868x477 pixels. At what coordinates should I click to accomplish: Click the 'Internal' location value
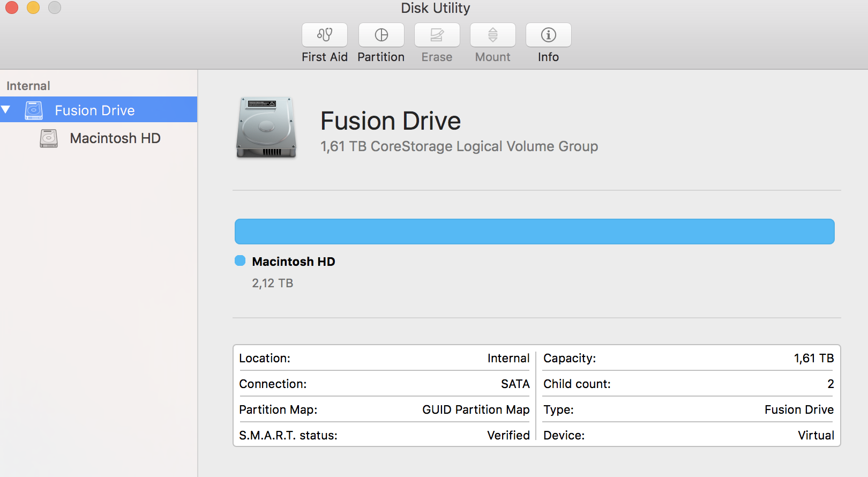(x=508, y=358)
